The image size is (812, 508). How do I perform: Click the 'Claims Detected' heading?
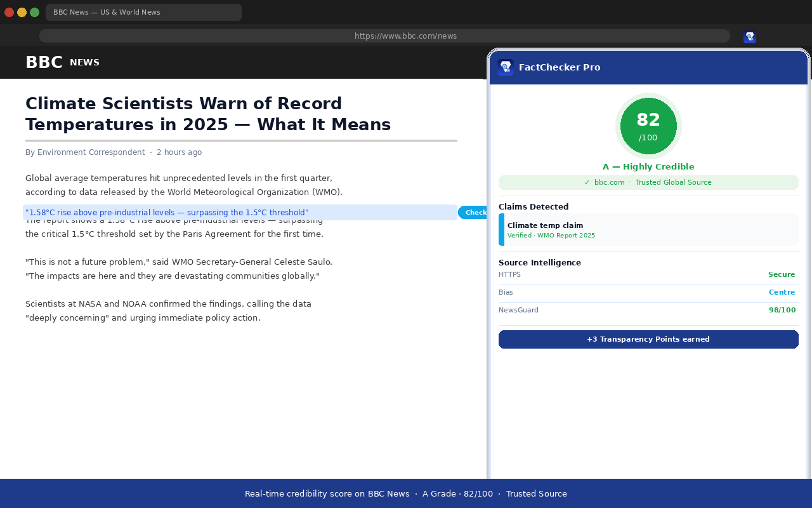point(534,207)
